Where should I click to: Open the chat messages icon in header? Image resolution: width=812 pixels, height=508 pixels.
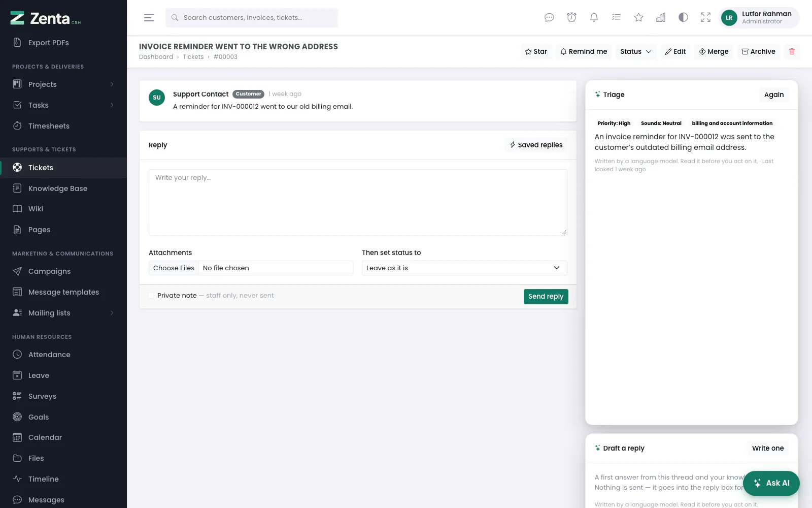pyautogui.click(x=549, y=18)
